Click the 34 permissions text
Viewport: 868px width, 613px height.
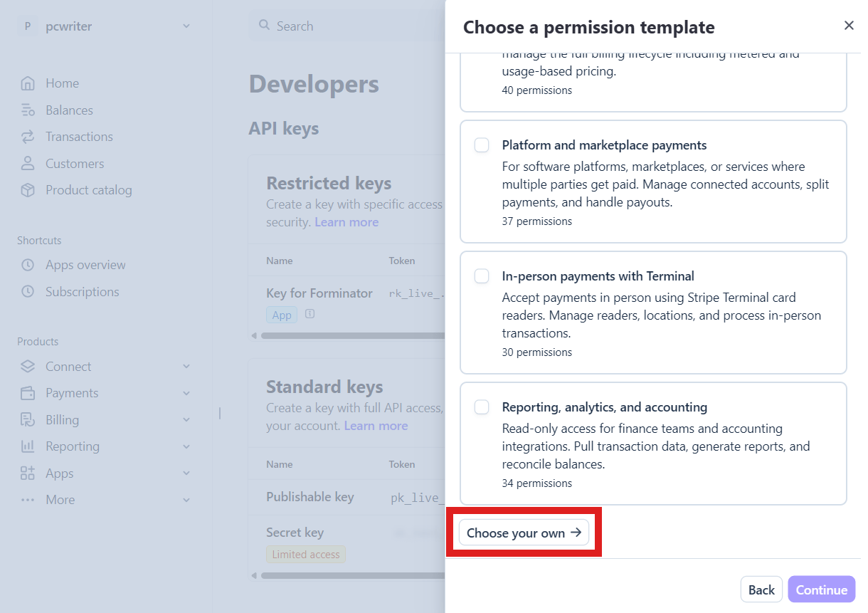537,483
